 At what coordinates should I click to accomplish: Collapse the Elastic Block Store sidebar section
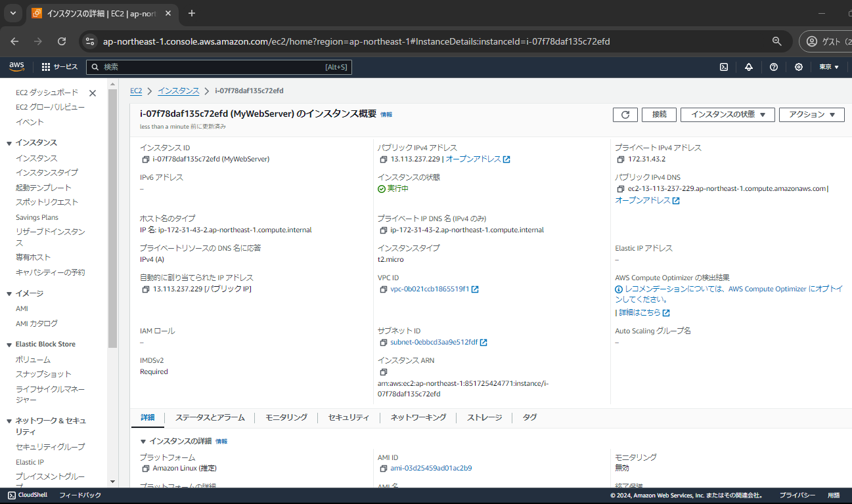(9, 345)
